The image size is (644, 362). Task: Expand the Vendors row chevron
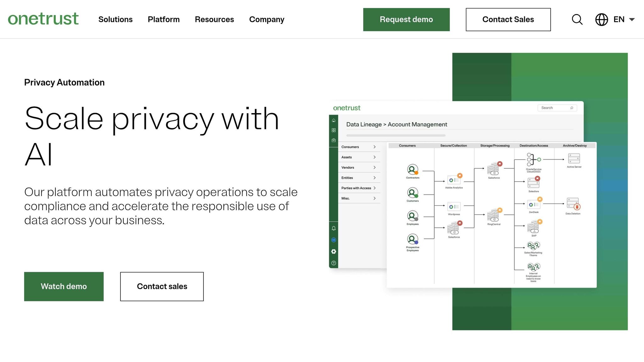point(375,167)
